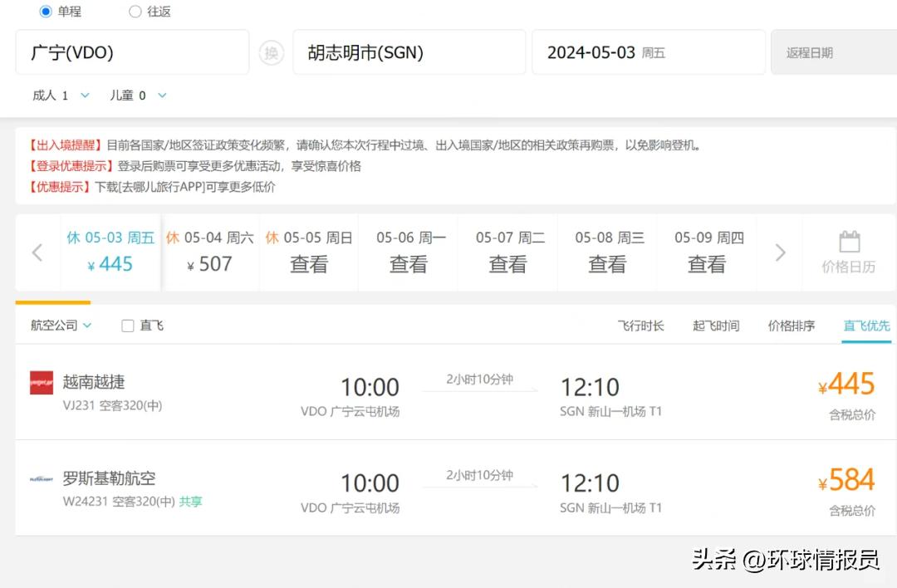Open the 航空公司 filter dropdown
The image size is (897, 588).
pos(58,325)
